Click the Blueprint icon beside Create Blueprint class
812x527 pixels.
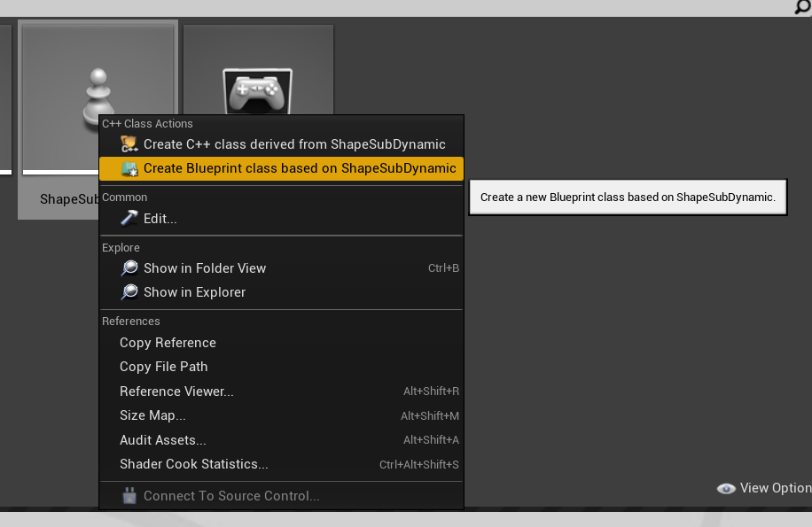129,168
